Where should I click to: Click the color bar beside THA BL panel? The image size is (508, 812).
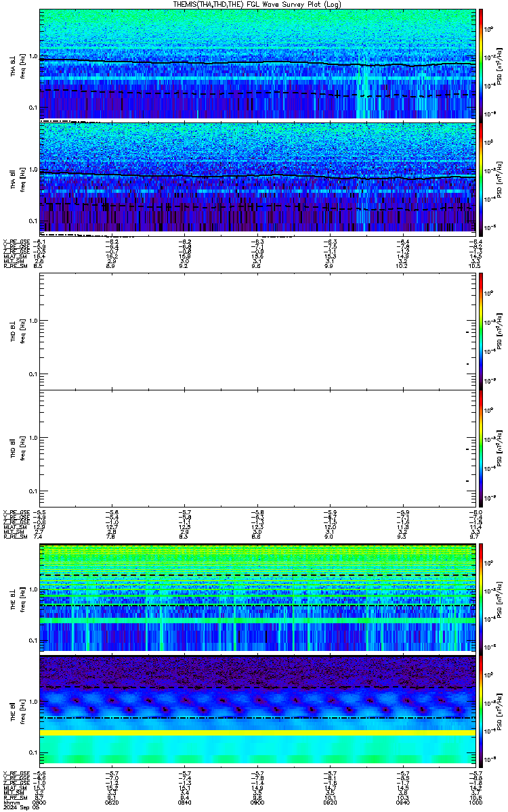481,64
